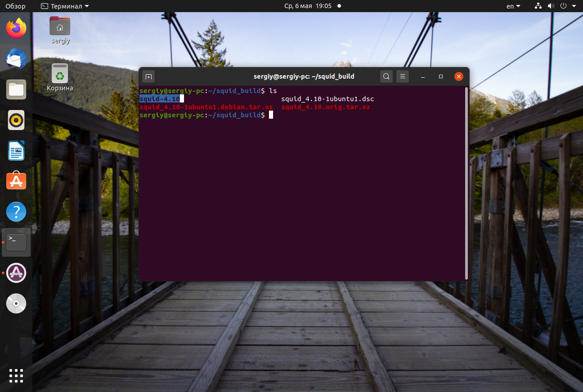Click squid_4.10.orig.tar.xz file name
The width and height of the screenshot is (583, 392).
(x=326, y=107)
